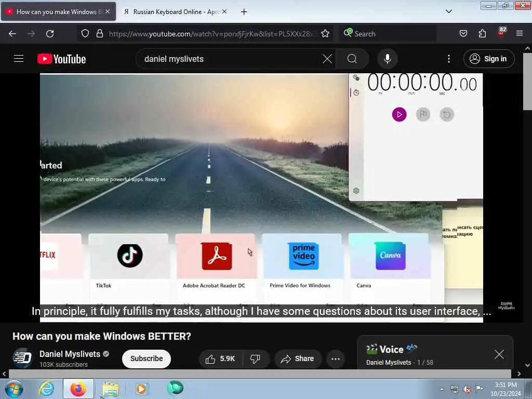The height and width of the screenshot is (399, 532).
Task: List all tabs dropdown arrow
Action: (x=448, y=11)
